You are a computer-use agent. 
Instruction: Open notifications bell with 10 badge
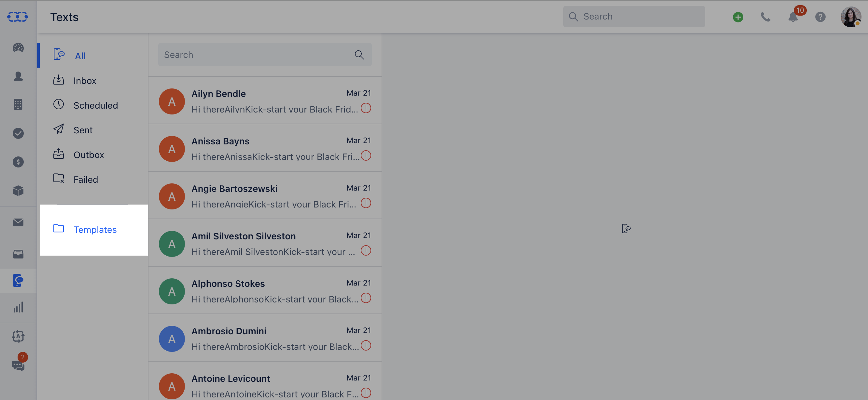[793, 17]
